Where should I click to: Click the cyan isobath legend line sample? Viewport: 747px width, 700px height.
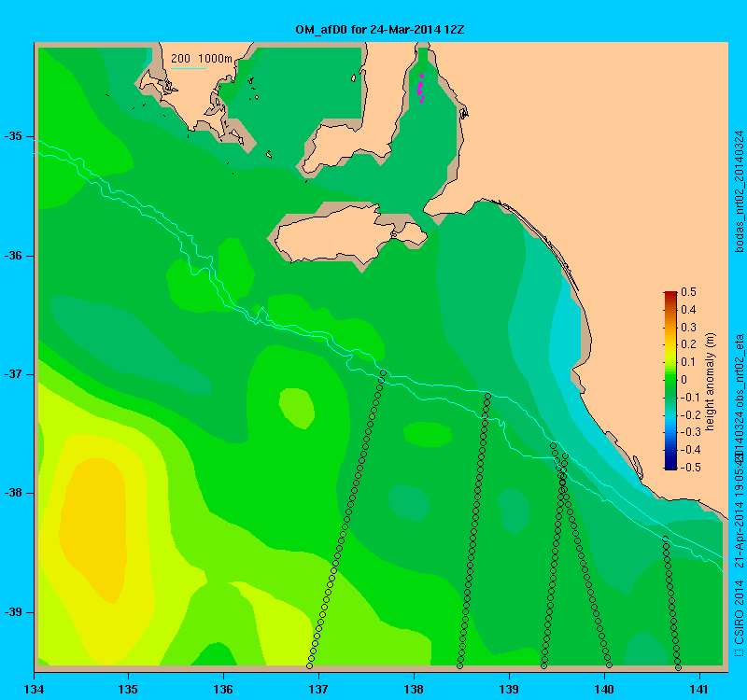coord(189,68)
